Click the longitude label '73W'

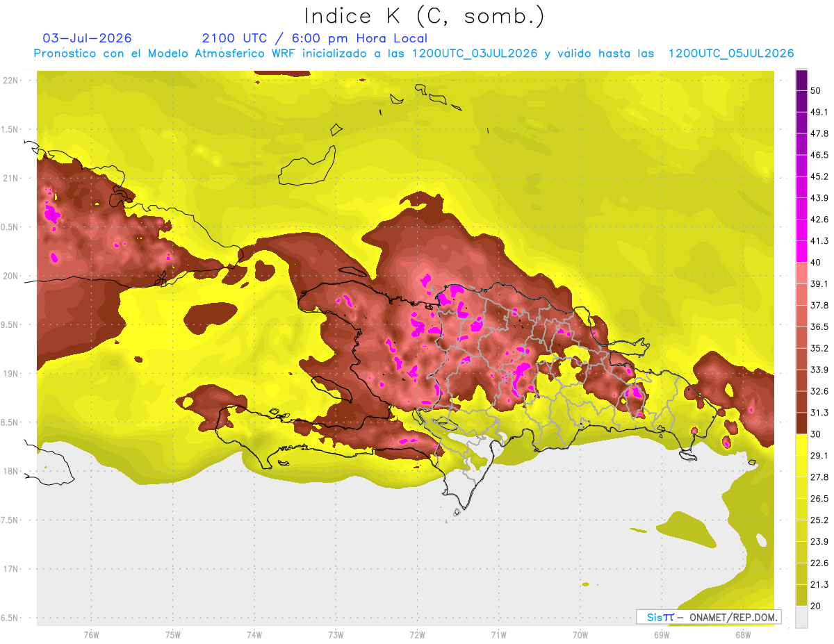coord(336,635)
